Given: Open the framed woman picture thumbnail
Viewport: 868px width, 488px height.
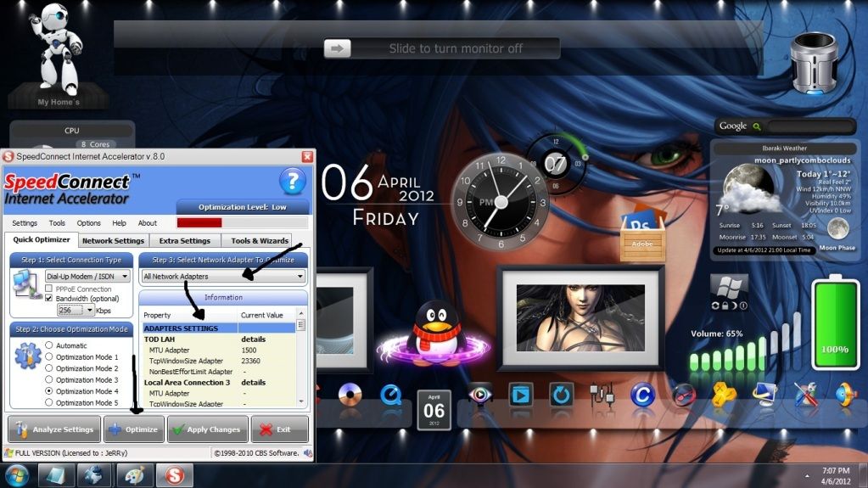Looking at the screenshot, I should coord(580,318).
